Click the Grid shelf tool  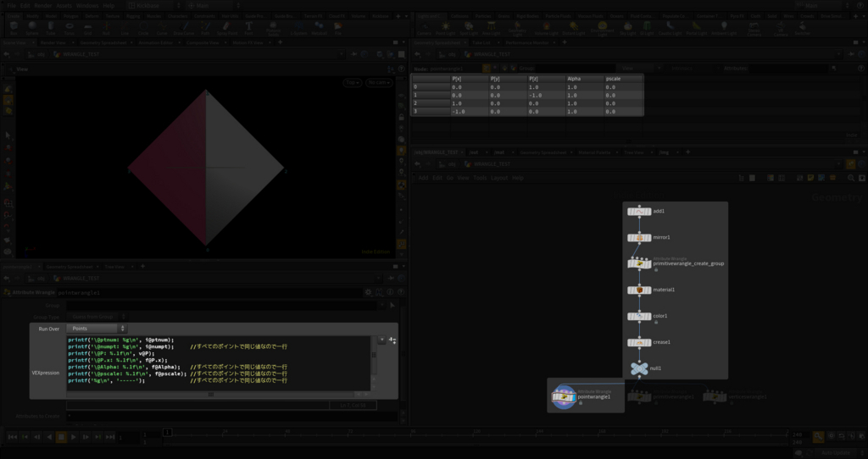coord(88,28)
